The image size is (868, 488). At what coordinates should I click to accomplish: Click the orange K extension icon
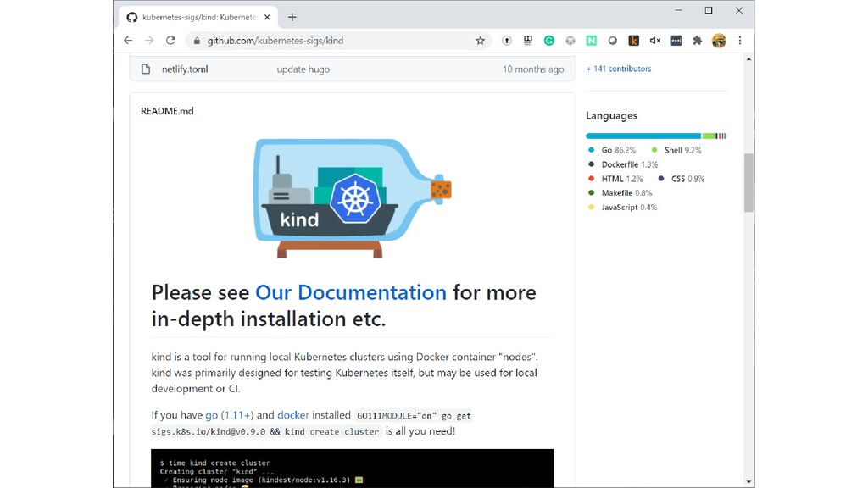coord(634,41)
